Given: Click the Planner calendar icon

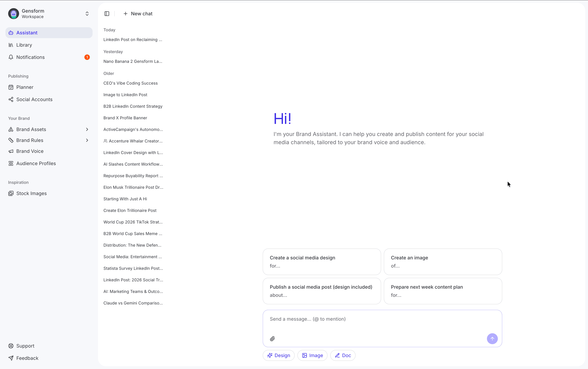Looking at the screenshot, I should click(x=11, y=87).
